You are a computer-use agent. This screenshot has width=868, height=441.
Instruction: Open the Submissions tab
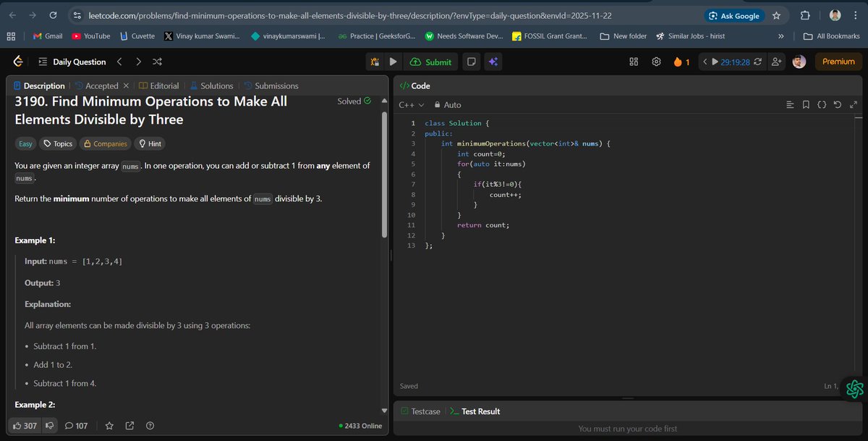tap(271, 85)
